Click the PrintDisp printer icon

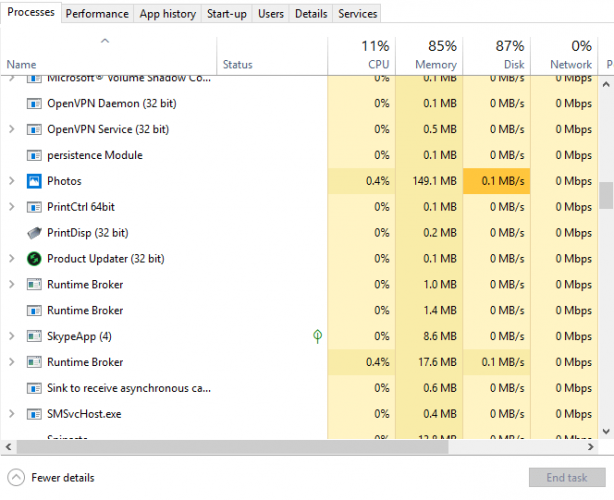tap(35, 233)
